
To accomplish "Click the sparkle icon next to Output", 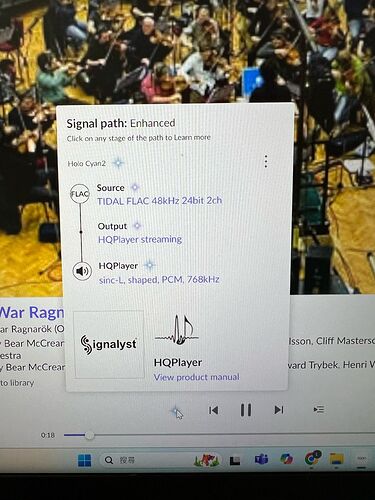I will click(x=137, y=226).
